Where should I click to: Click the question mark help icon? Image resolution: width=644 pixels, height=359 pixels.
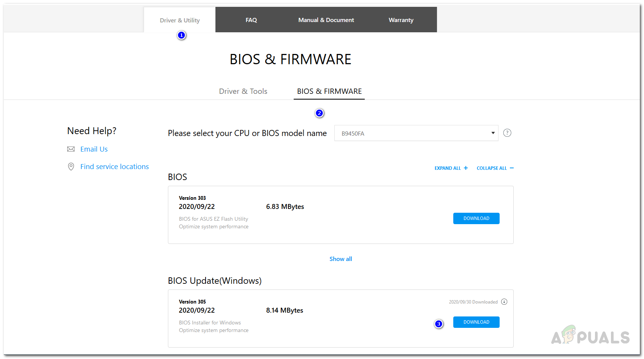[x=507, y=133]
